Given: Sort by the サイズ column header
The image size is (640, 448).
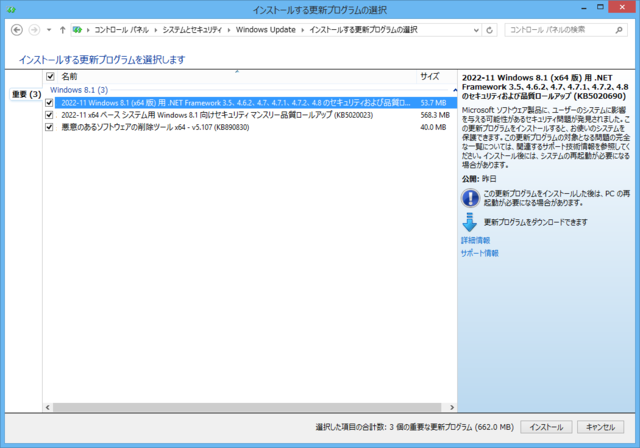Looking at the screenshot, I should pyautogui.click(x=430, y=76).
